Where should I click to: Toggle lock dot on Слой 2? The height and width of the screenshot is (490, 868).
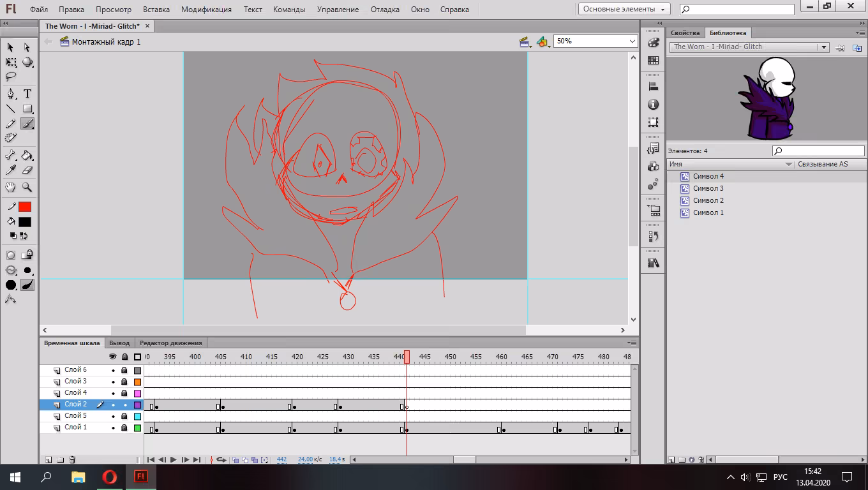point(125,405)
